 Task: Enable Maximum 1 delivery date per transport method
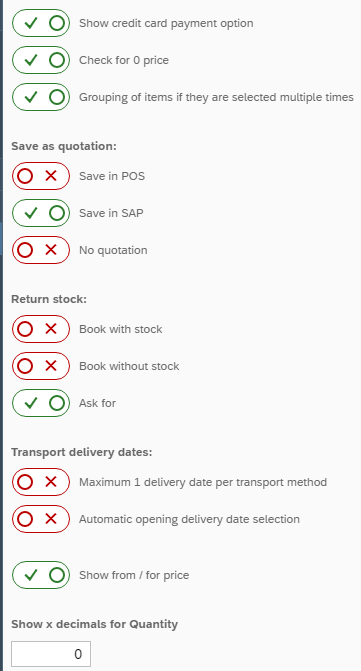point(41,482)
